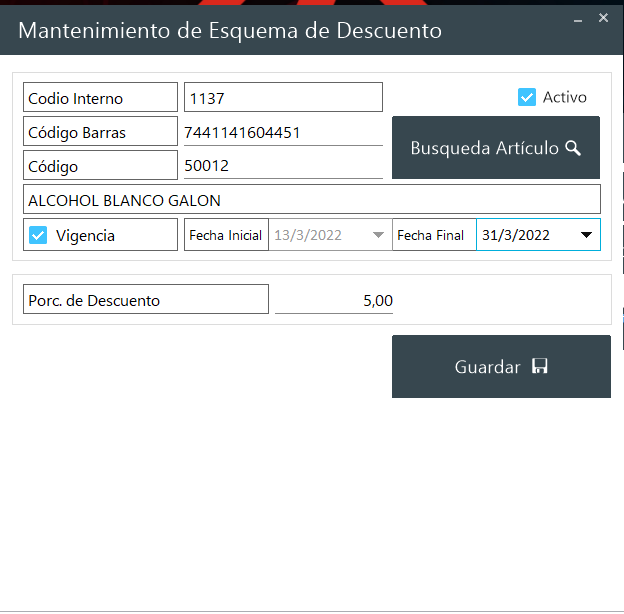Open the Fecha Inicial date dropdown arrow
Image resolution: width=624 pixels, height=614 pixels.
[x=378, y=235]
